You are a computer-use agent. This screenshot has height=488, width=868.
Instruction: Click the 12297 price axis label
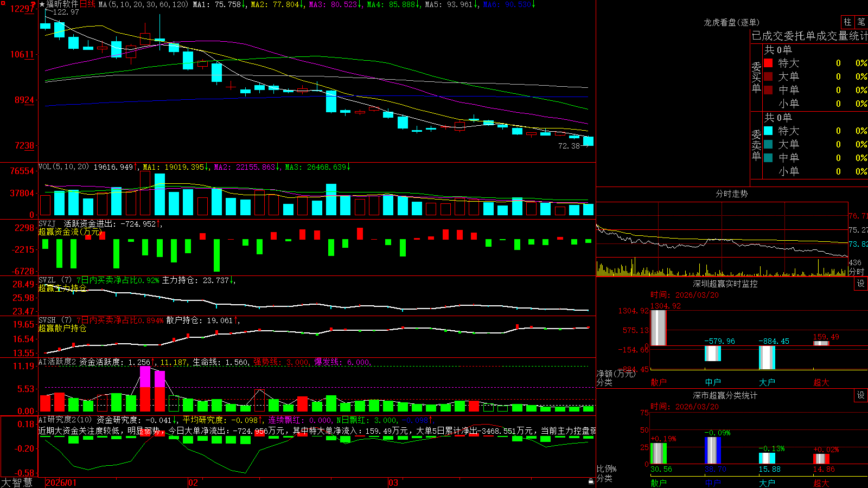[22, 9]
